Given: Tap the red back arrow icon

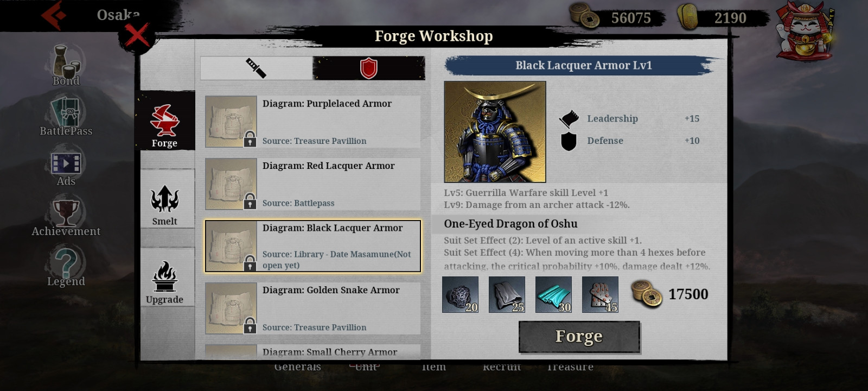Looking at the screenshot, I should click(x=53, y=15).
